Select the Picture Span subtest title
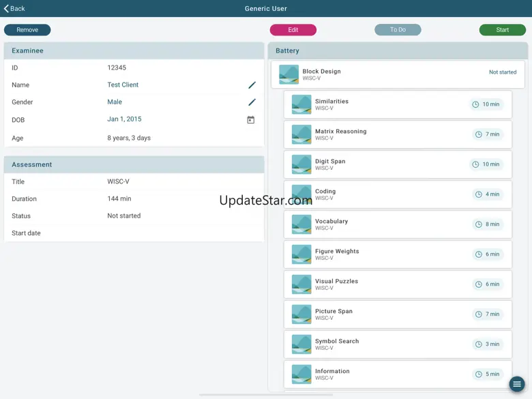This screenshot has width=532, height=399. [x=334, y=311]
